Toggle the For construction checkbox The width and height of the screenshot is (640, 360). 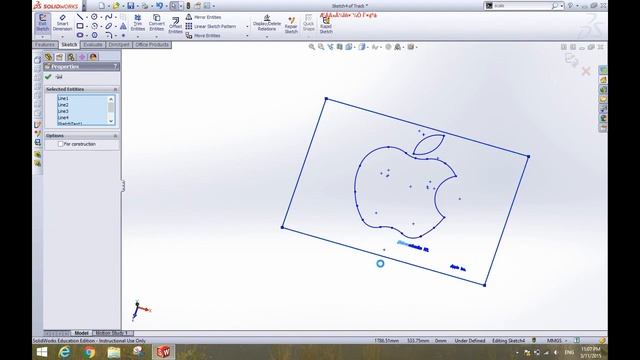coord(60,144)
